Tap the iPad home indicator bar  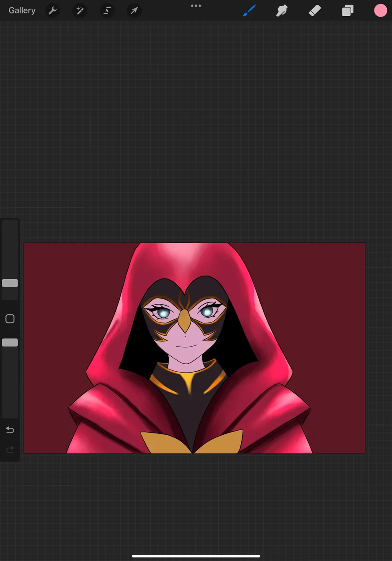pyautogui.click(x=196, y=556)
